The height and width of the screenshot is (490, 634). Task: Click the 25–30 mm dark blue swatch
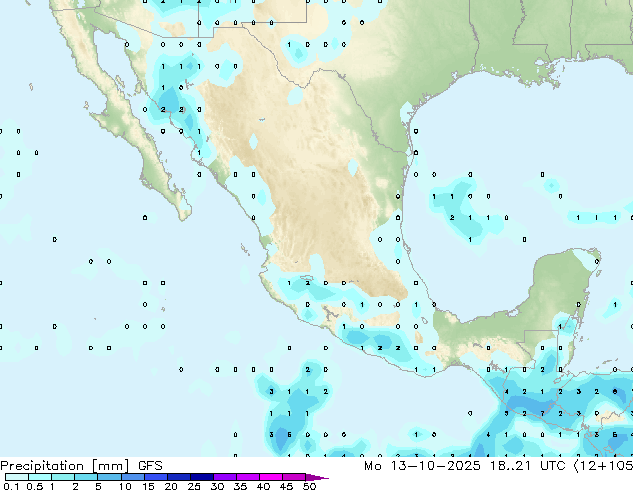pyautogui.click(x=202, y=477)
